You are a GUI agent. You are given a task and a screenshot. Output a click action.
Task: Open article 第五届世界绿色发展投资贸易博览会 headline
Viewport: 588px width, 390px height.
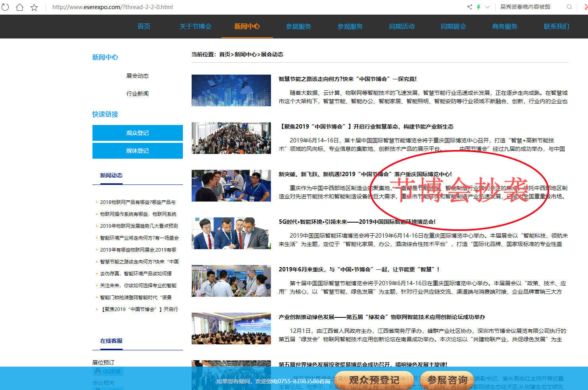click(x=363, y=364)
